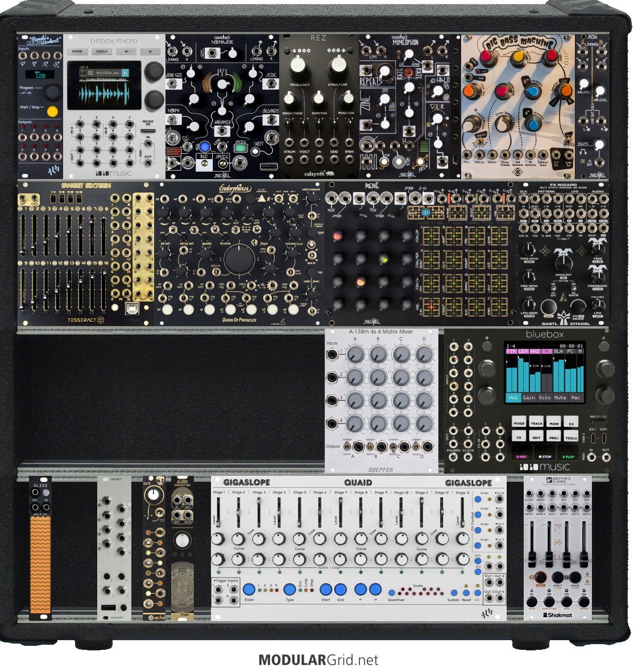
Task: Click the Stage 1 Level slider on Gigaslope
Action: pos(218,513)
